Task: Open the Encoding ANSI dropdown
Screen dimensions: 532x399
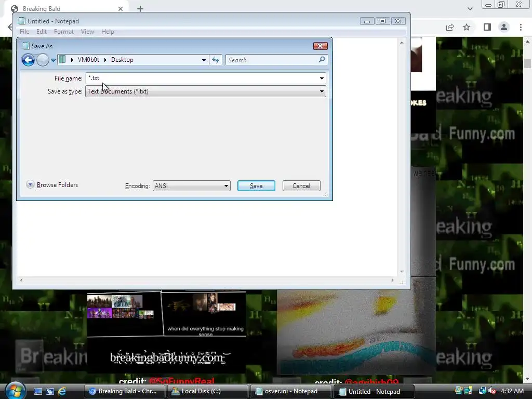Action: (x=191, y=186)
